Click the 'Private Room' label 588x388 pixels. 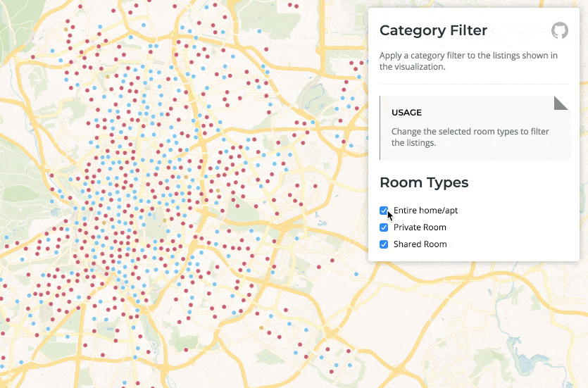[420, 227]
